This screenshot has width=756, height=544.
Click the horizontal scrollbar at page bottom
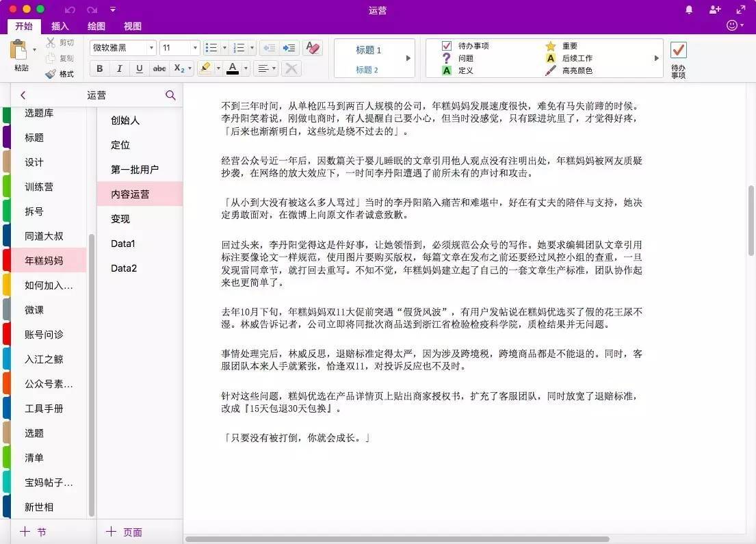click(x=397, y=539)
